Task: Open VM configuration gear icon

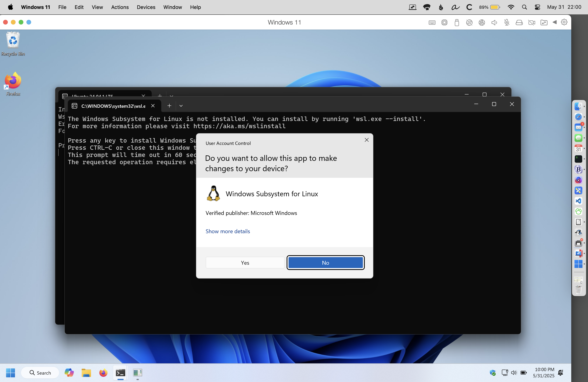Action: [564, 22]
